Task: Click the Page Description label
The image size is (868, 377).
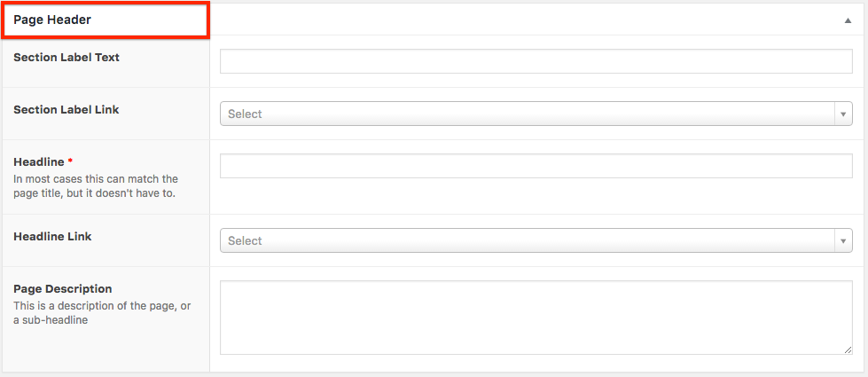Action: (x=63, y=289)
